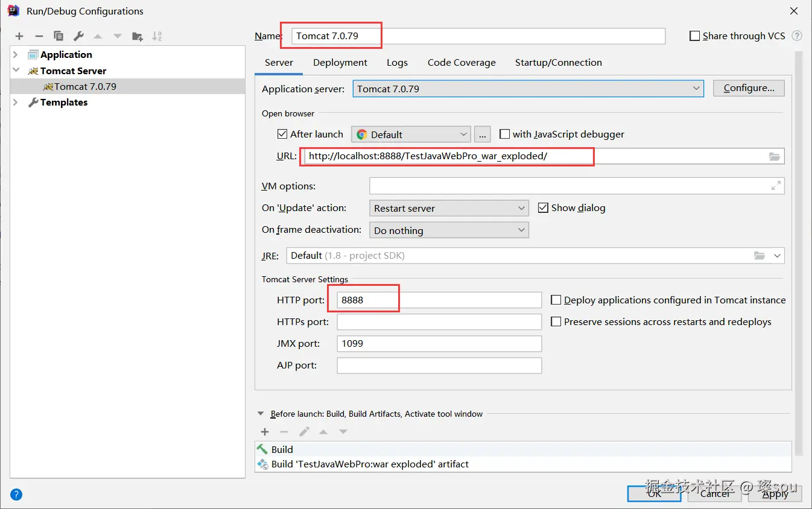812x509 pixels.
Task: Move configuration up arrow in left toolbar
Action: click(x=98, y=36)
